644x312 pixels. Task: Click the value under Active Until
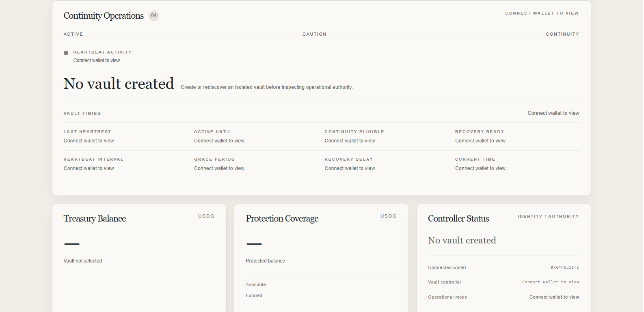219,141
